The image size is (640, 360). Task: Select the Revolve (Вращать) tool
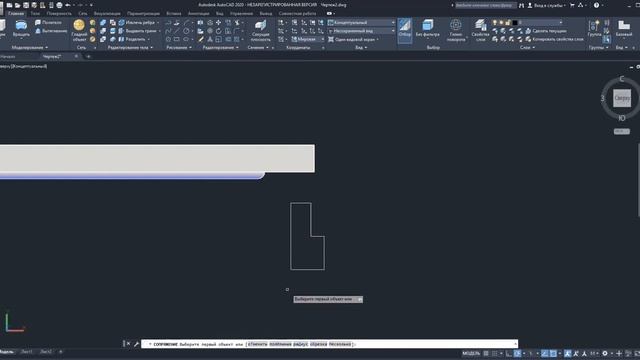click(x=21, y=29)
